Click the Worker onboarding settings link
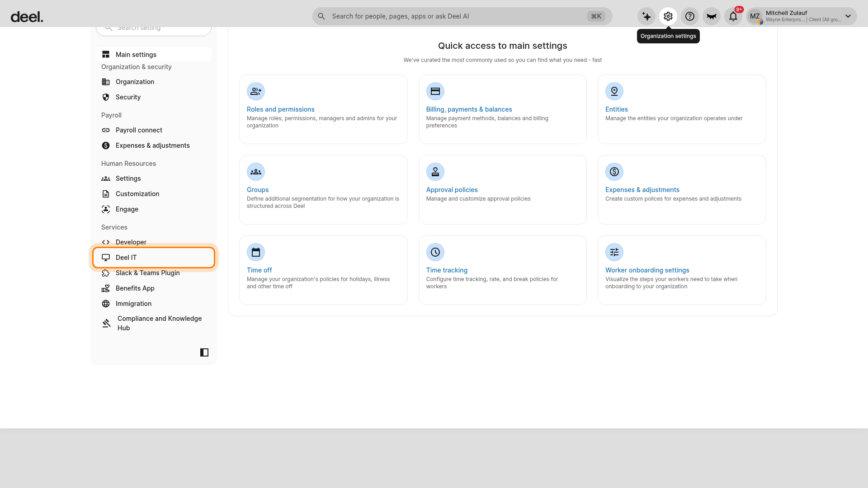 click(647, 270)
